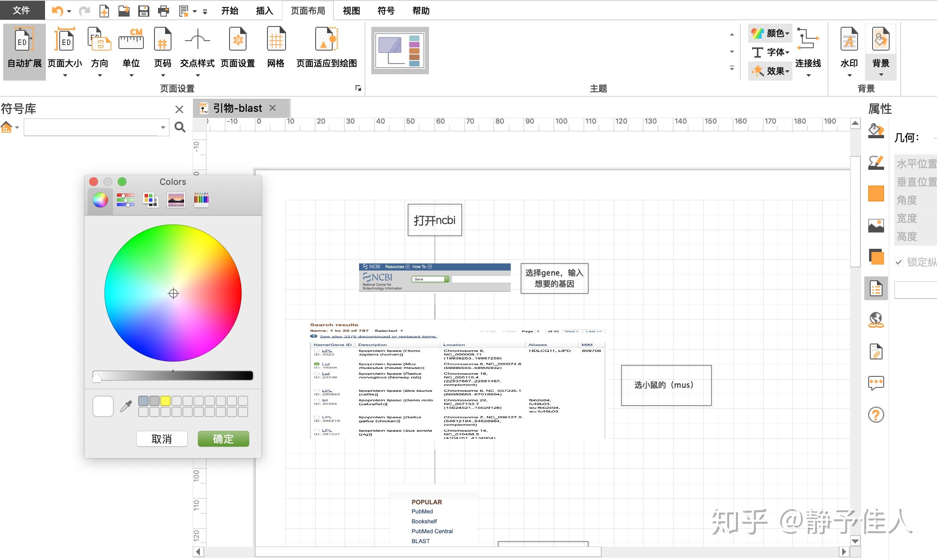
Task: Select the color wheel picker mode
Action: tap(100, 200)
